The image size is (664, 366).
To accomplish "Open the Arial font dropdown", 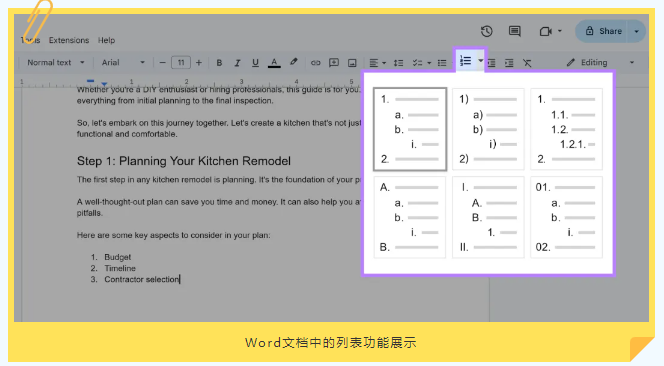I will click(x=123, y=63).
